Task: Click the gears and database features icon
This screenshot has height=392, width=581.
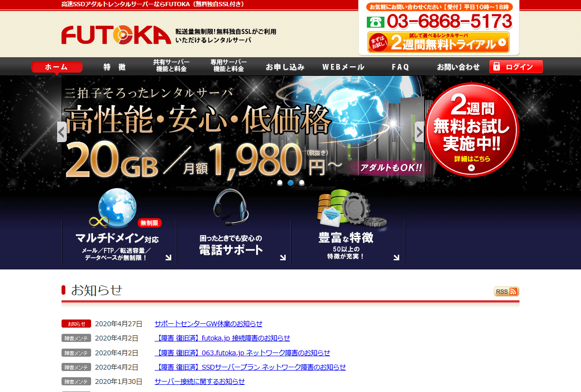Action: (x=352, y=209)
